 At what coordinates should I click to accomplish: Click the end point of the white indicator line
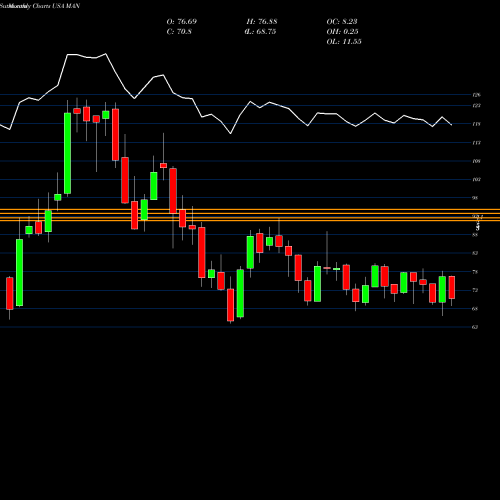tap(452, 125)
